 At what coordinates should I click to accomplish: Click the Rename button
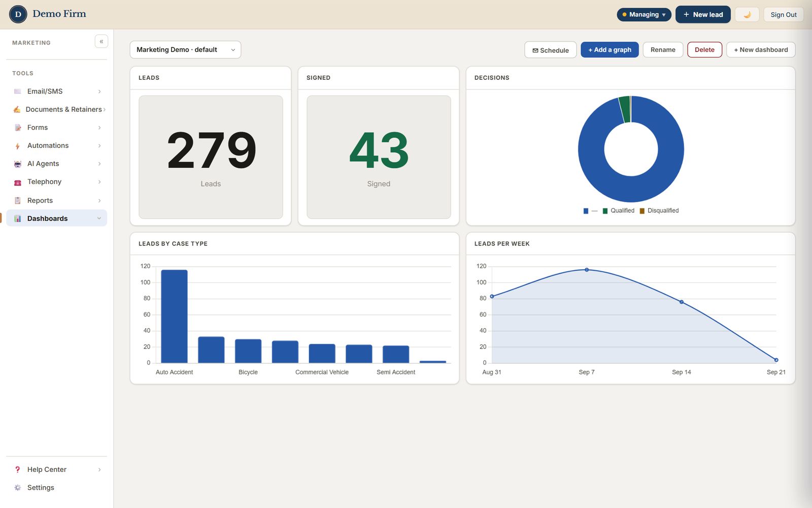663,50
